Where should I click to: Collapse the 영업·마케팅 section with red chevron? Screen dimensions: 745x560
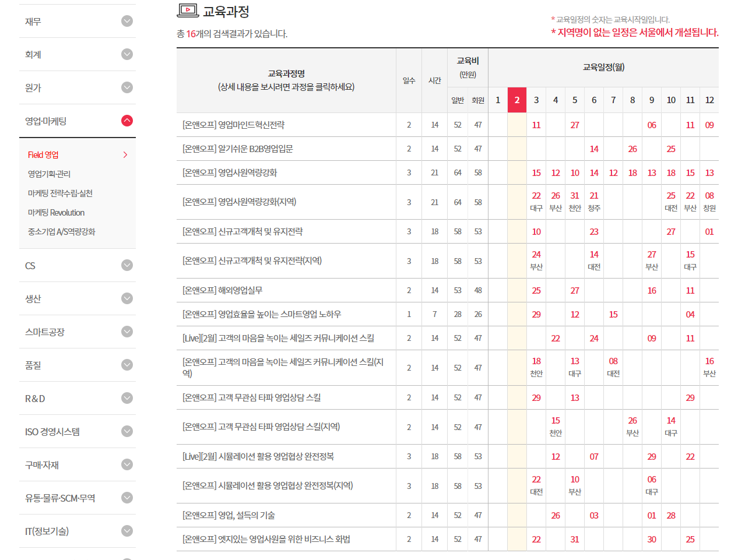[x=127, y=121]
